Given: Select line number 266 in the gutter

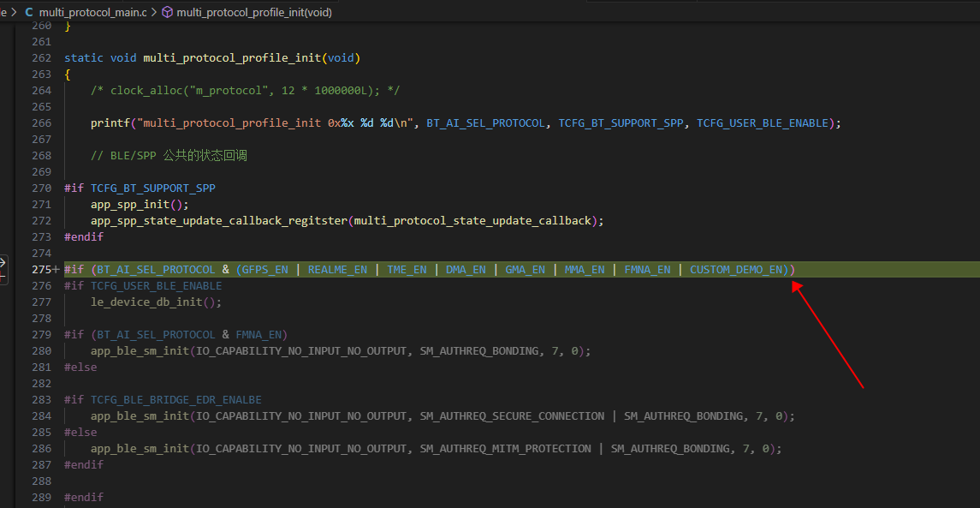Looking at the screenshot, I should click(41, 123).
